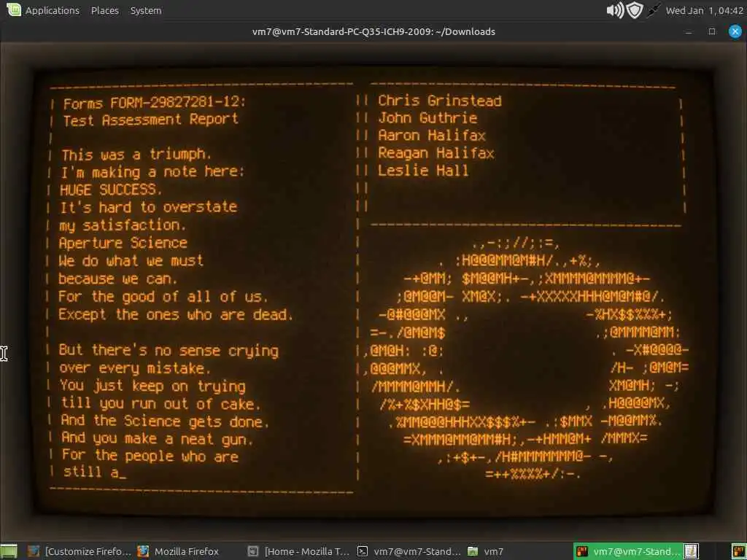
Task: Click the name 'Aaron Halifax'
Action: [x=432, y=136]
